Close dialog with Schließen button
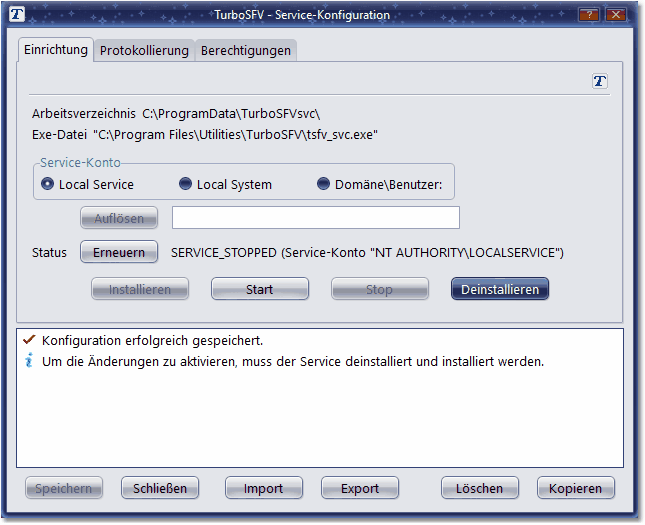 160,488
